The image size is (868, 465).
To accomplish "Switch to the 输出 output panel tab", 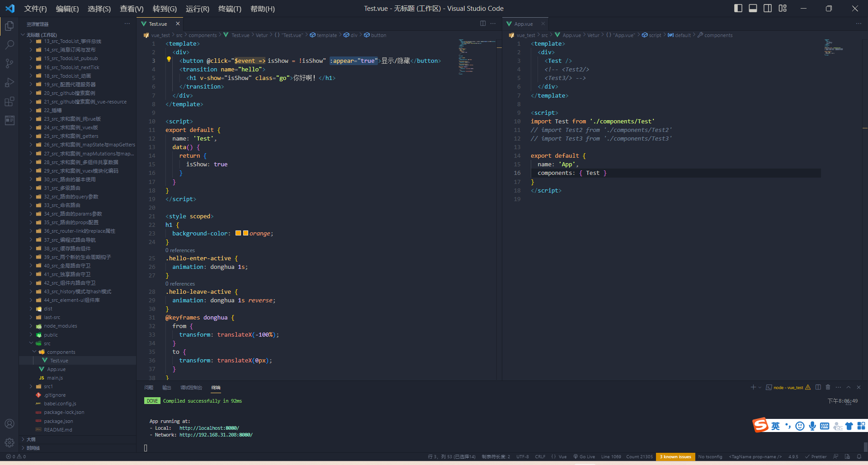I will pyautogui.click(x=167, y=387).
